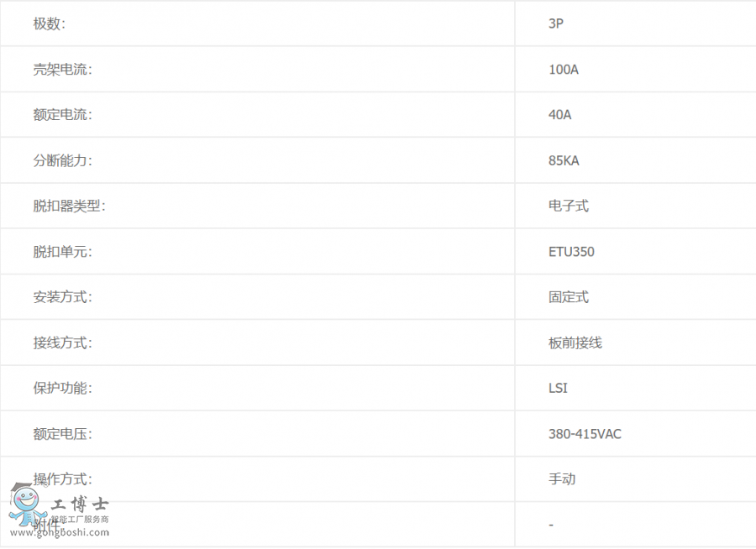Click the 40A rated current value
The image size is (756, 549).
559,115
